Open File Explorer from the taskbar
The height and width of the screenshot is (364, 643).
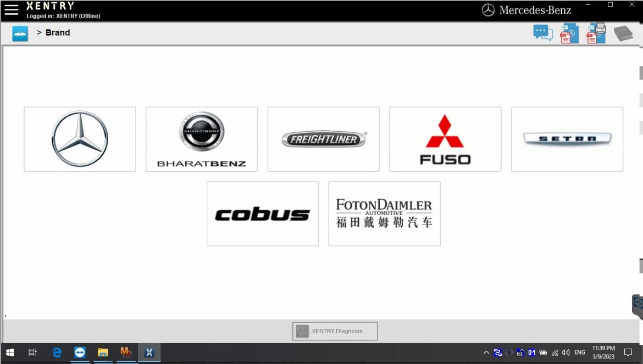click(103, 352)
